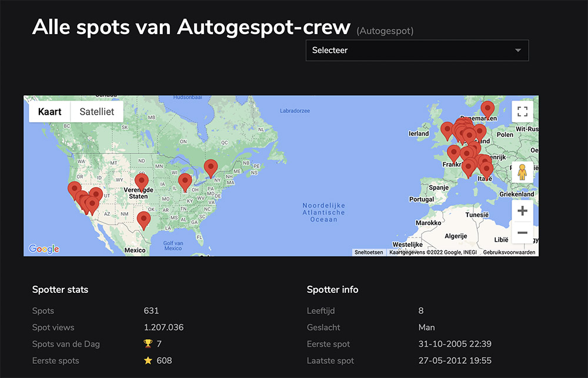588x378 pixels.
Task: Switch map to Satelliet view
Action: tap(97, 112)
